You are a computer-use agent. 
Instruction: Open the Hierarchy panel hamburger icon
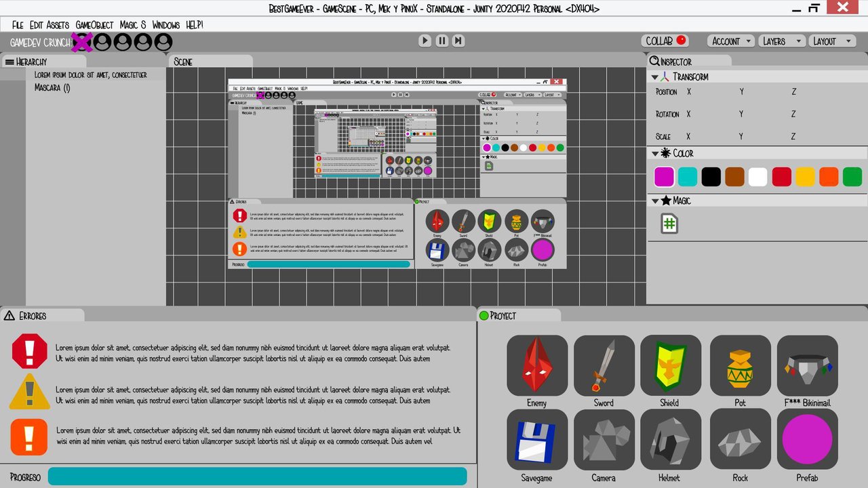(9, 62)
